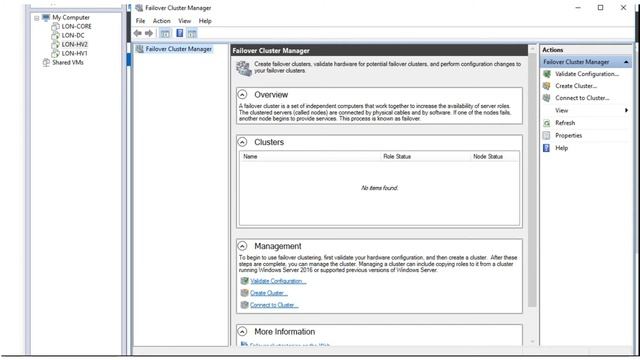Collapse the Management section

pyautogui.click(x=242, y=246)
